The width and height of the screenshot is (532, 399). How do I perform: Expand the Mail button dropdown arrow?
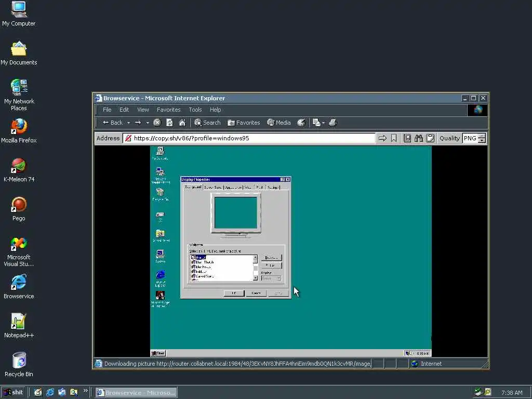tap(323, 123)
